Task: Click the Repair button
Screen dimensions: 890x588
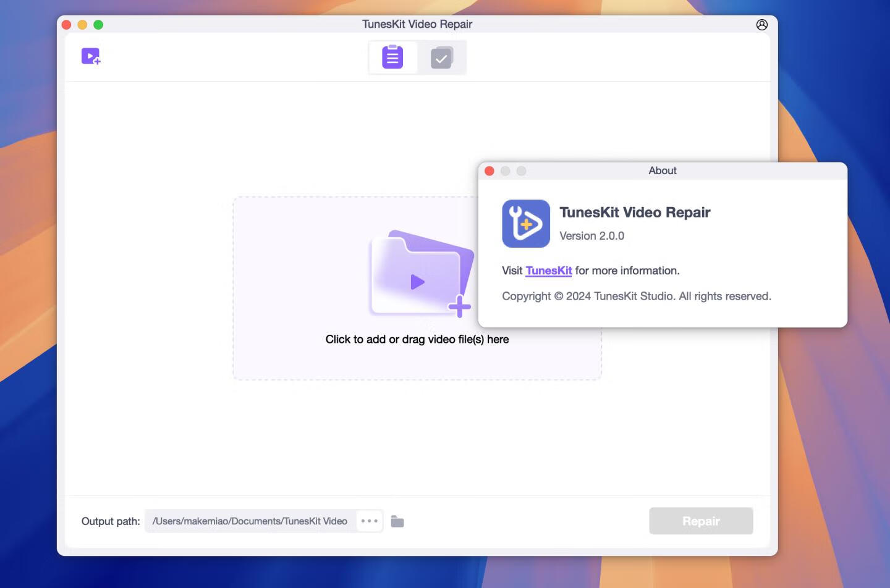Action: click(701, 521)
